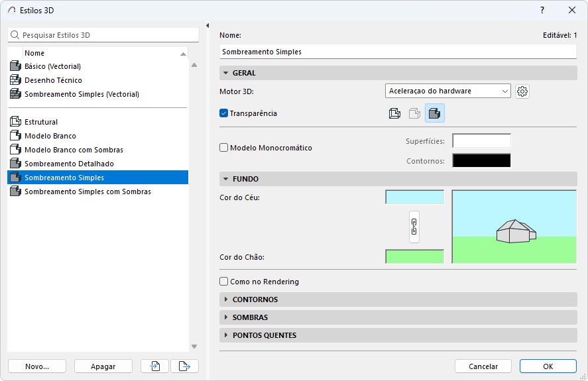The height and width of the screenshot is (381, 588).
Task: Collapse the GERAL section
Action: [x=398, y=73]
